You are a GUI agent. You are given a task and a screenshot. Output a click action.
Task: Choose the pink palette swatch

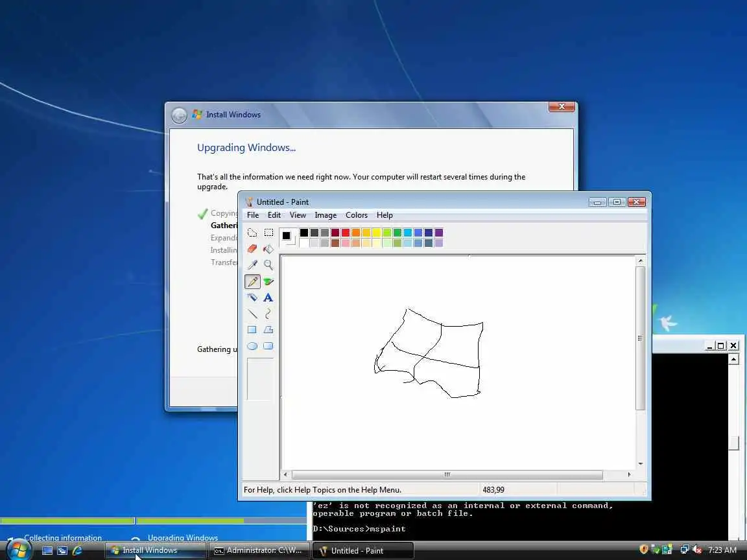(346, 243)
